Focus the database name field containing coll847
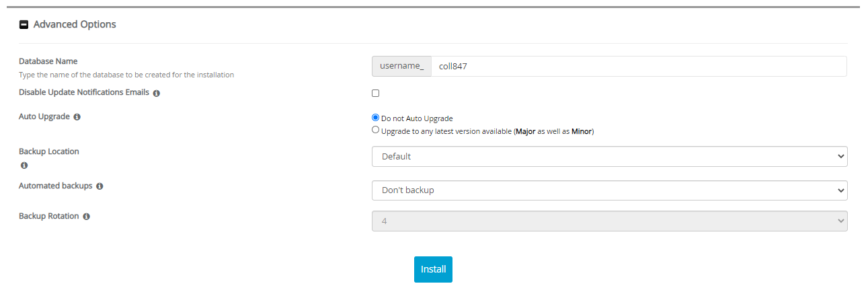 click(638, 66)
